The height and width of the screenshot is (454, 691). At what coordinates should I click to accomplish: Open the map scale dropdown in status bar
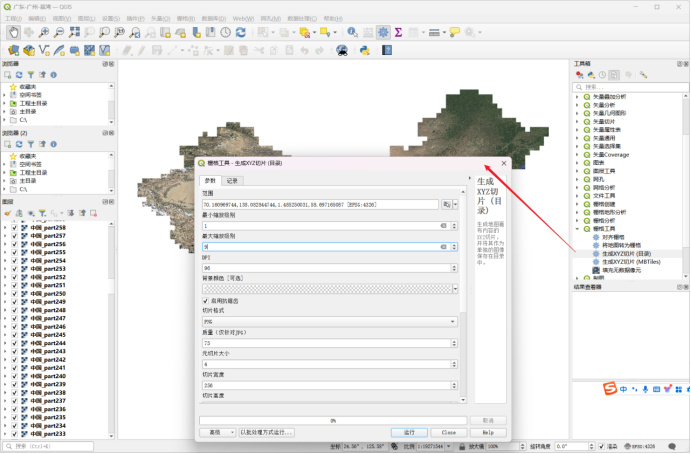click(449, 447)
